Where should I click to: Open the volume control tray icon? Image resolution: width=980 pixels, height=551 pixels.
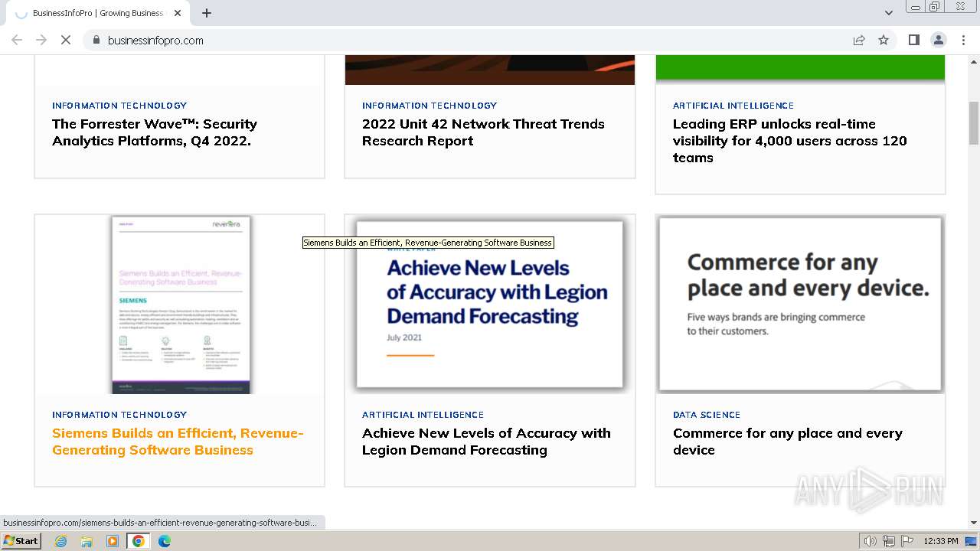click(871, 541)
